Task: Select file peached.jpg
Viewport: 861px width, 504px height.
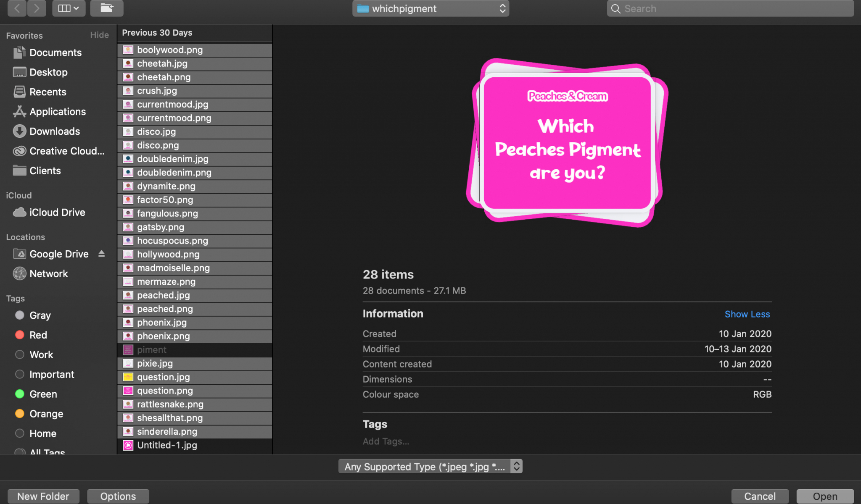Action: coord(195,296)
